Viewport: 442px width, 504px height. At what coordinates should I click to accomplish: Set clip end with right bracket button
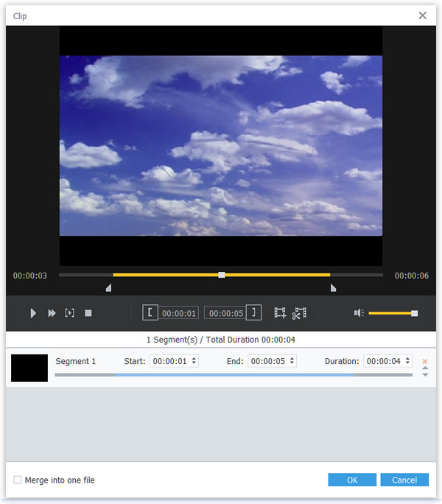point(253,312)
